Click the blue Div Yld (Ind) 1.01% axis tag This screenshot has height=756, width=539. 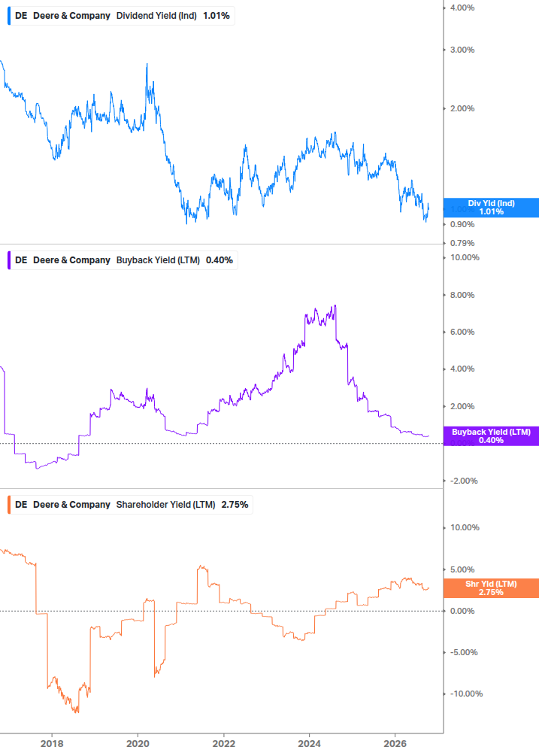(491, 208)
